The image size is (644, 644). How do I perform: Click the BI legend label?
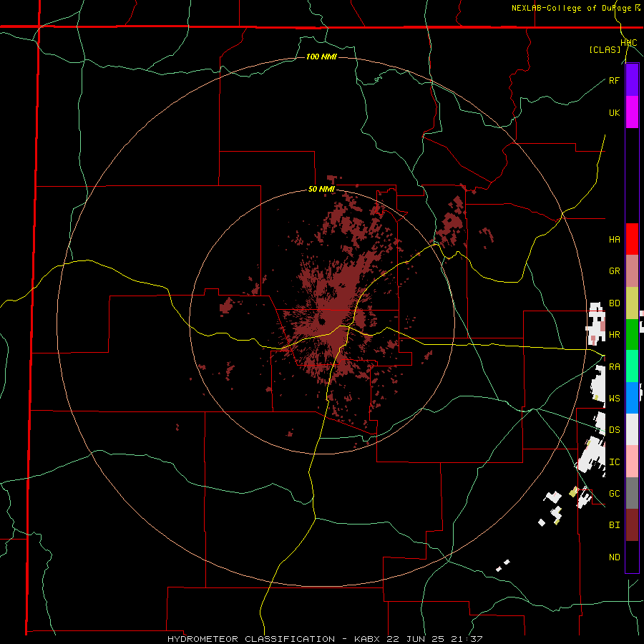614,525
